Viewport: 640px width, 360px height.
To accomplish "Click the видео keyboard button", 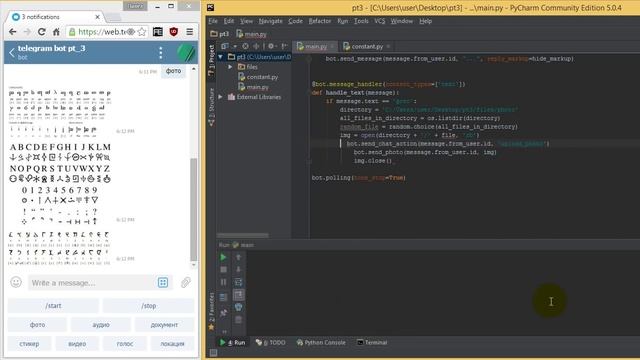I will [77, 344].
